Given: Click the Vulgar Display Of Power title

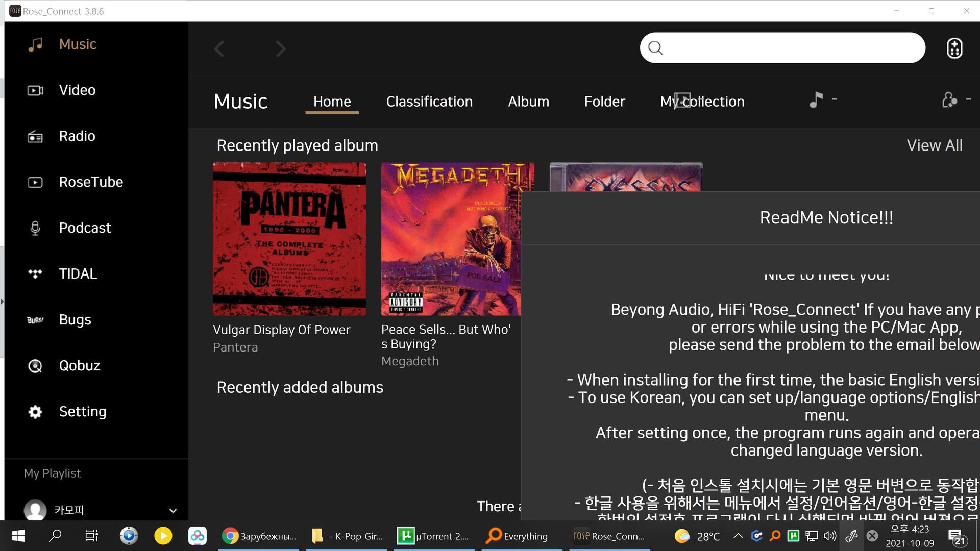Looking at the screenshot, I should click(282, 330).
